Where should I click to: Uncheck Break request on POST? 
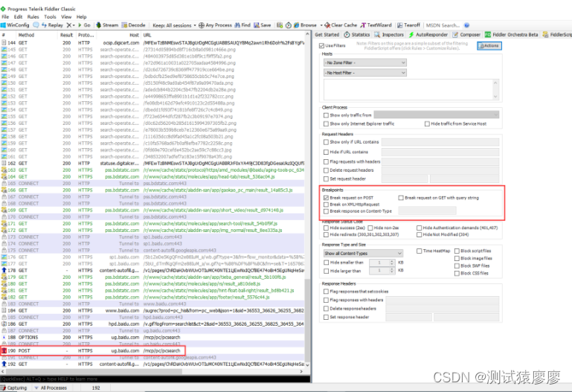click(x=326, y=198)
